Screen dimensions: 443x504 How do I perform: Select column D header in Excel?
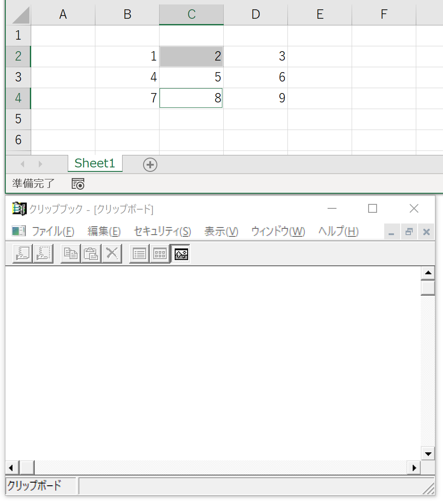[x=256, y=14]
